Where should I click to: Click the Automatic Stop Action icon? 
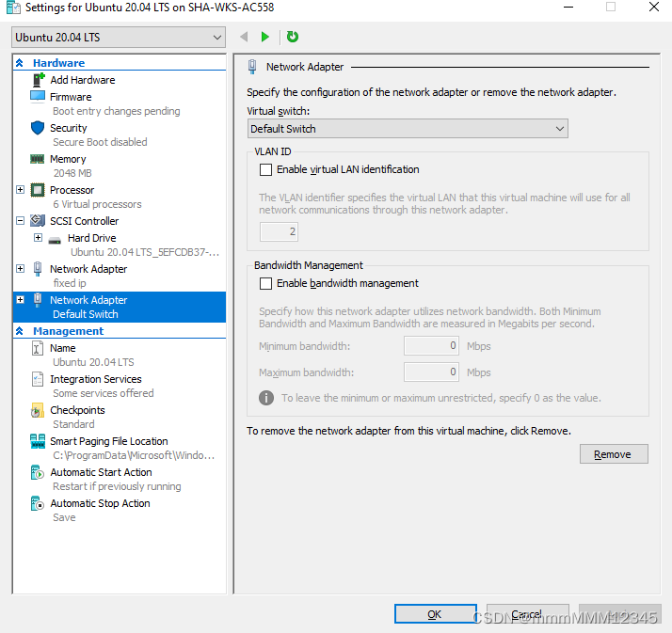(38, 503)
